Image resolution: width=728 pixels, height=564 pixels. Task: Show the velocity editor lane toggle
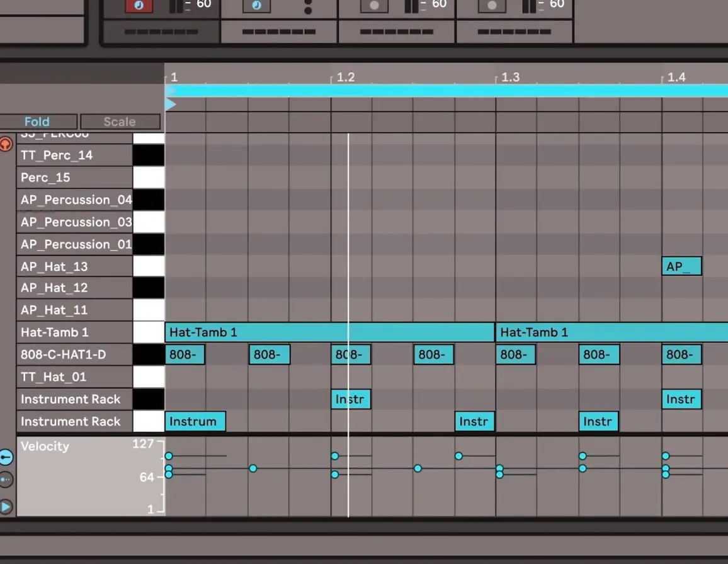click(6, 457)
